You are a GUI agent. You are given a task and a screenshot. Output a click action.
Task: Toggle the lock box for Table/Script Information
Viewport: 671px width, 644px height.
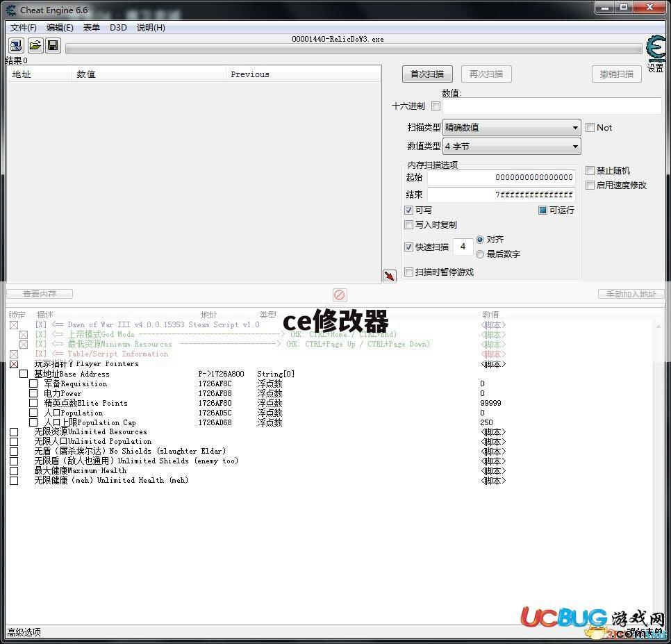14,354
